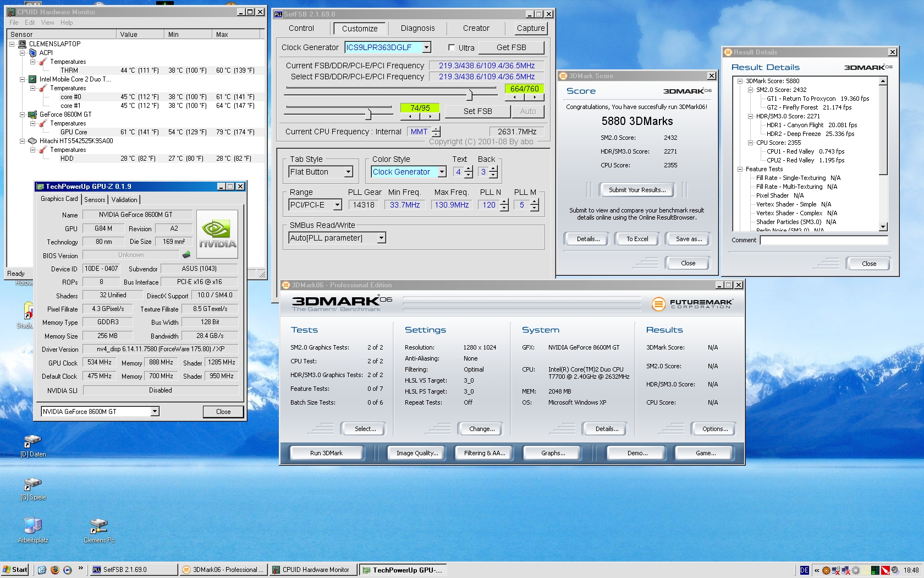Click the DE language indicator in taskbar

coord(805,570)
